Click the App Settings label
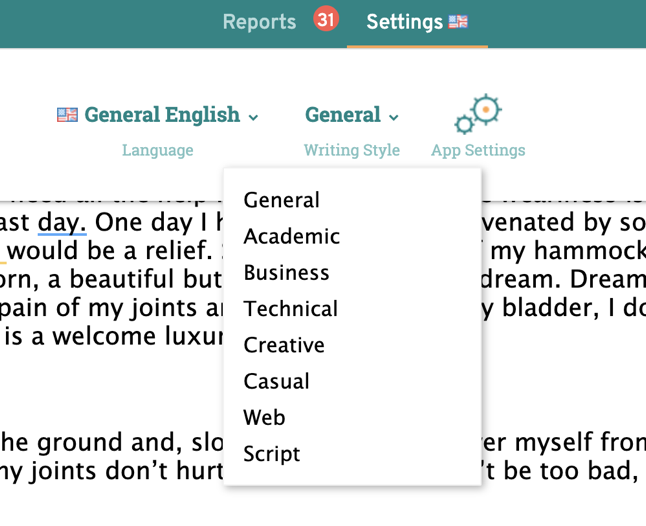 pyautogui.click(x=478, y=150)
